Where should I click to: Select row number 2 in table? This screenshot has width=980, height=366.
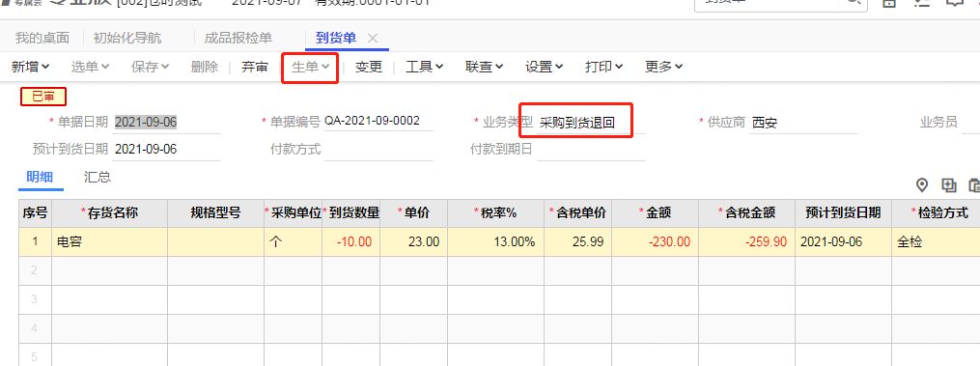point(35,270)
